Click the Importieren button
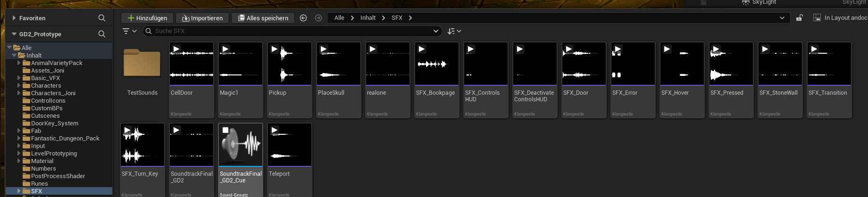Image resolution: width=868 pixels, height=197 pixels. tap(202, 18)
